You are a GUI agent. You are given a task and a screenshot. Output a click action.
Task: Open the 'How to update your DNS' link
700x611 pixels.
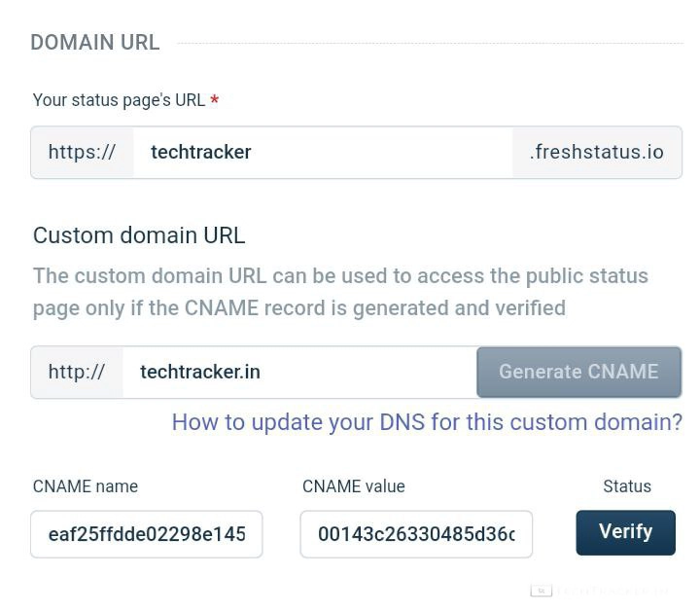point(427,422)
